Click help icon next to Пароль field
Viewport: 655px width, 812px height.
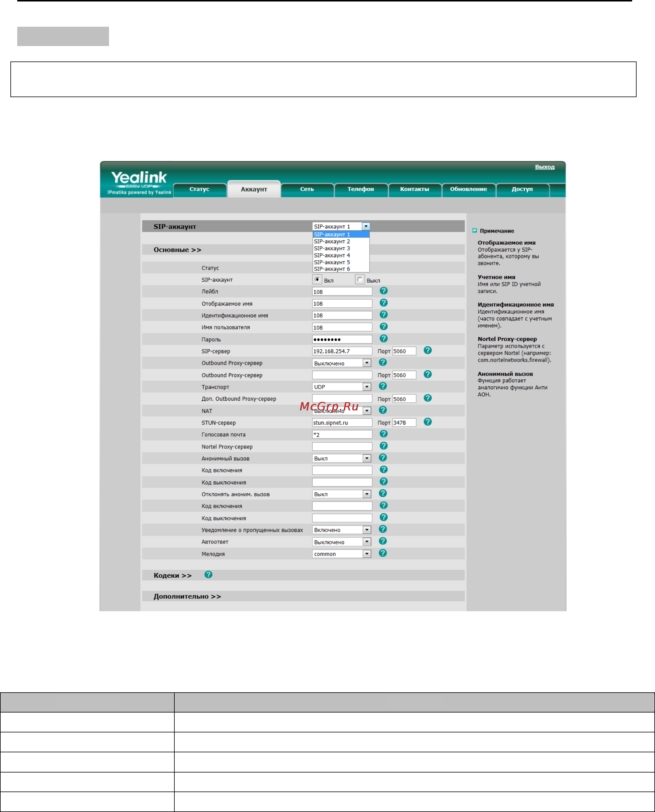(383, 339)
